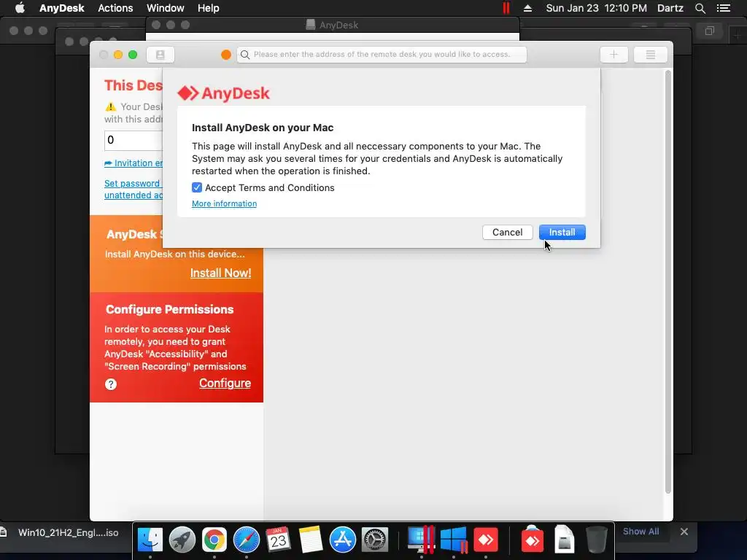Open the disk image file in Dock
This screenshot has width=747, height=560.
point(564,539)
